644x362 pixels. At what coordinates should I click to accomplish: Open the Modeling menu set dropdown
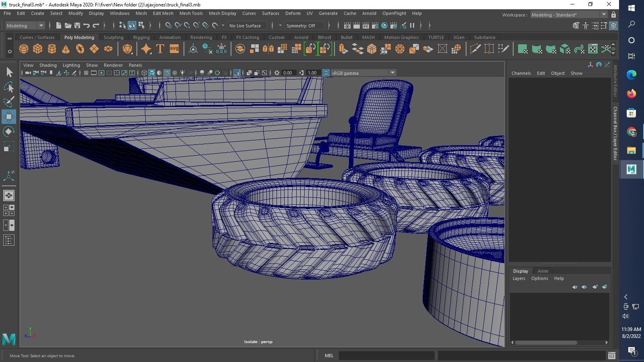[x=25, y=26]
